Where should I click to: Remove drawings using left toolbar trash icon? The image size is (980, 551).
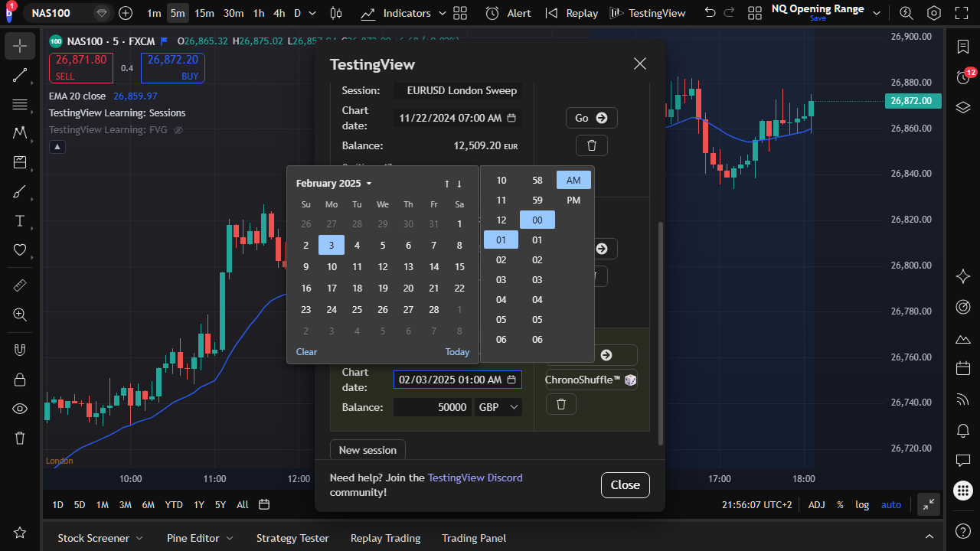(20, 438)
